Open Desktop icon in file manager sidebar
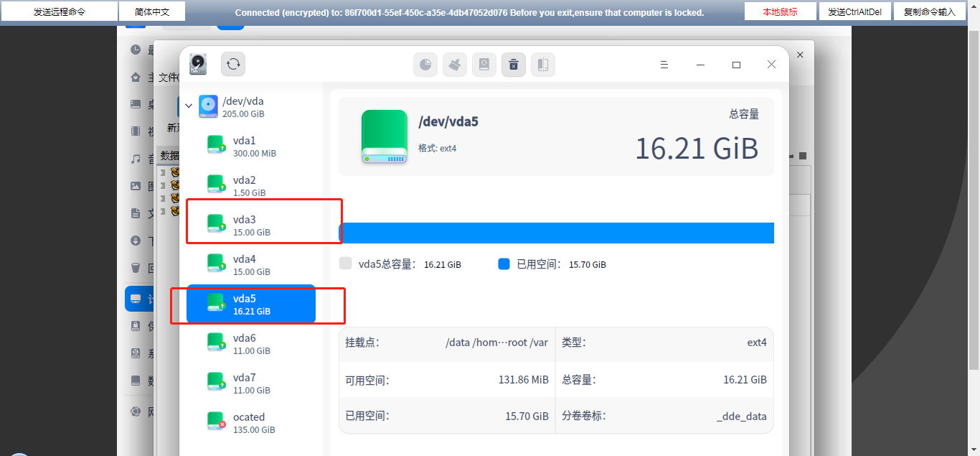The width and height of the screenshot is (980, 456). [136, 105]
